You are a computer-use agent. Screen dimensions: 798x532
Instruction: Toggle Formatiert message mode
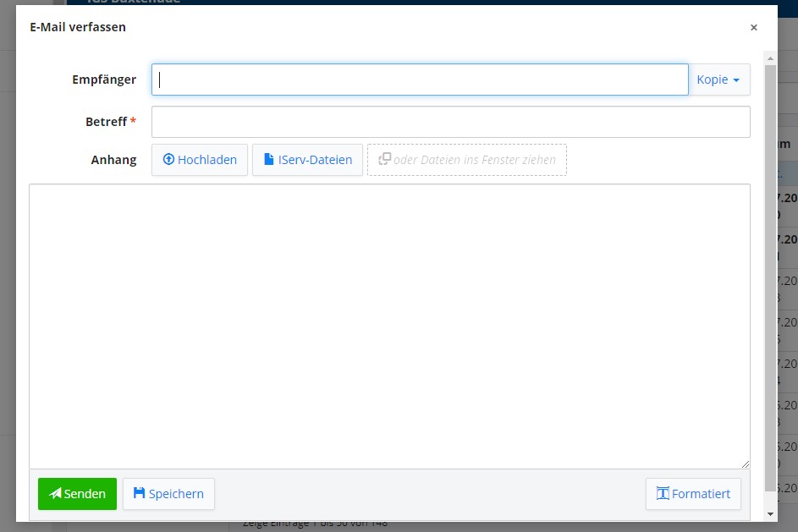tap(693, 494)
